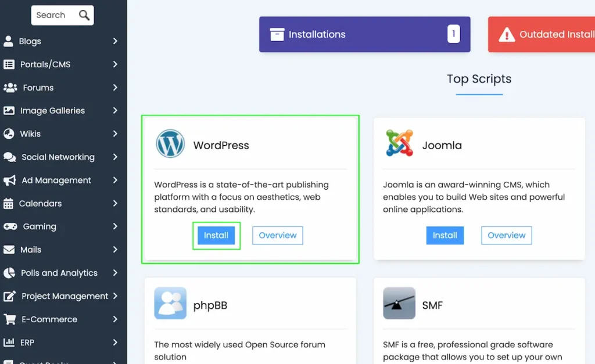595x364 pixels.
Task: Expand the Calendars category chevron
Action: pos(116,203)
